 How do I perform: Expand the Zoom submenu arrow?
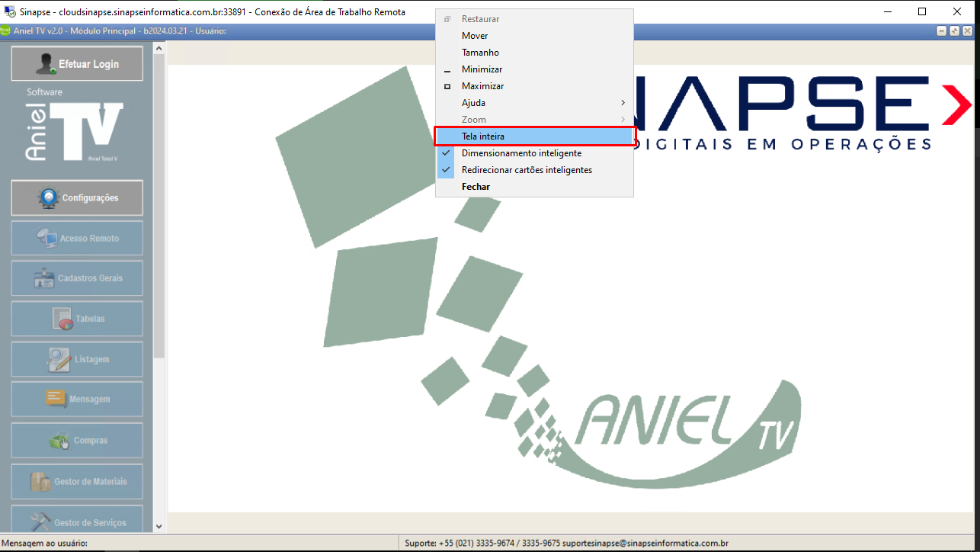point(623,120)
